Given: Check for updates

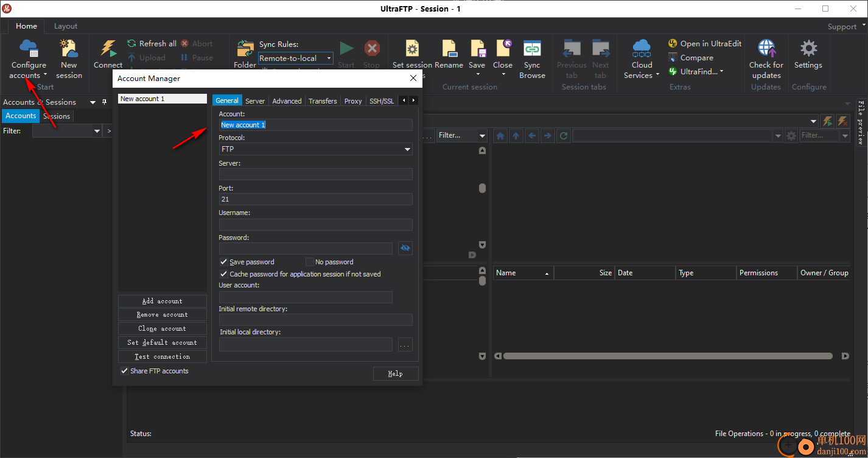Looking at the screenshot, I should (x=766, y=59).
